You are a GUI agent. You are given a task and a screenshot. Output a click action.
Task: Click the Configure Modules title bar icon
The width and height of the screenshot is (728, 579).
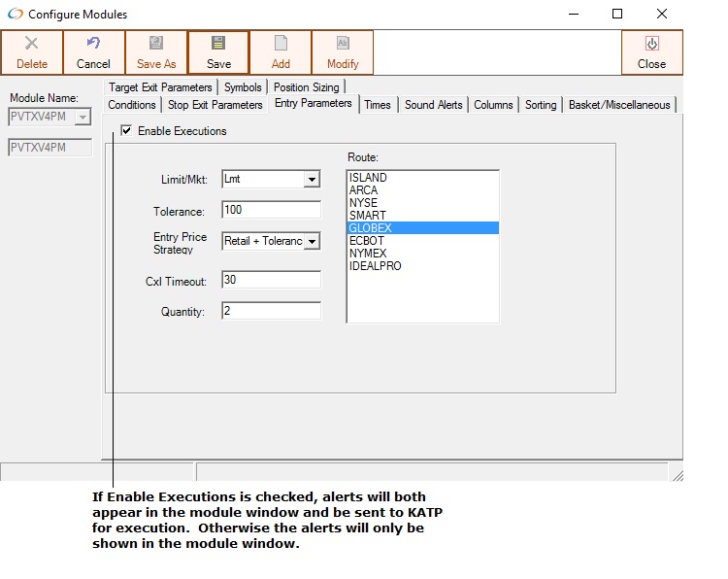tap(15, 15)
